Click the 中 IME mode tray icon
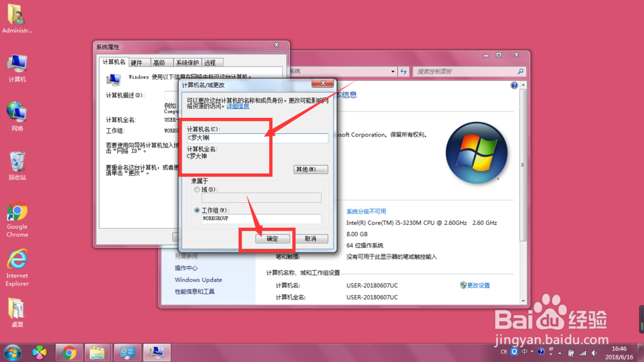Screen dimensions: 644x362 pos(524,352)
